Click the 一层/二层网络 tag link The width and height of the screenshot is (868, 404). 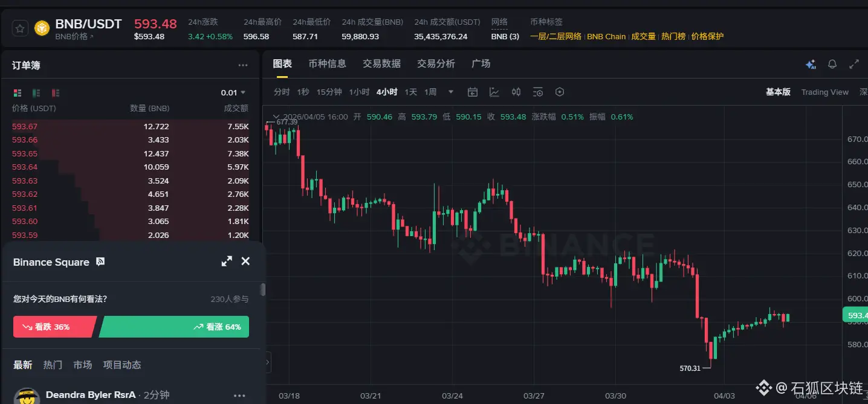[555, 36]
